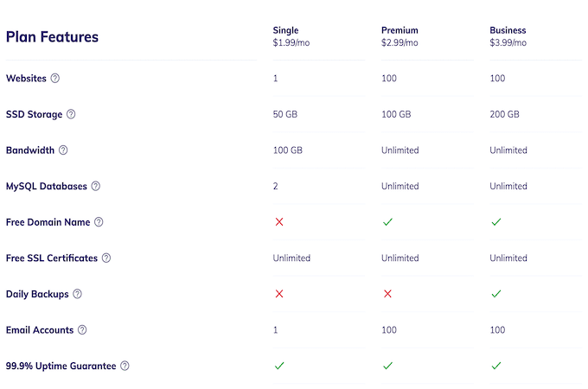Open the SSD Storage help tooltip icon
Image resolution: width=588 pixels, height=389 pixels.
[71, 114]
